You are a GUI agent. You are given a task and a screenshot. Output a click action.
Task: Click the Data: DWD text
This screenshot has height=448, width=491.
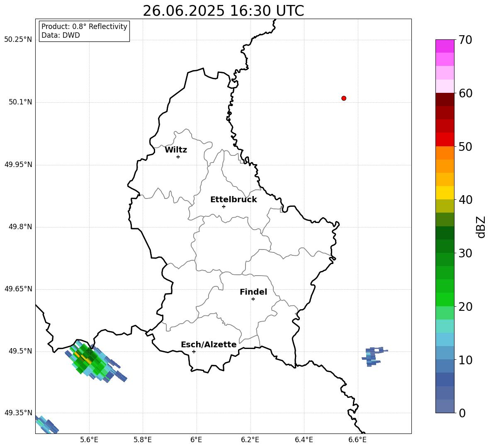tap(61, 35)
